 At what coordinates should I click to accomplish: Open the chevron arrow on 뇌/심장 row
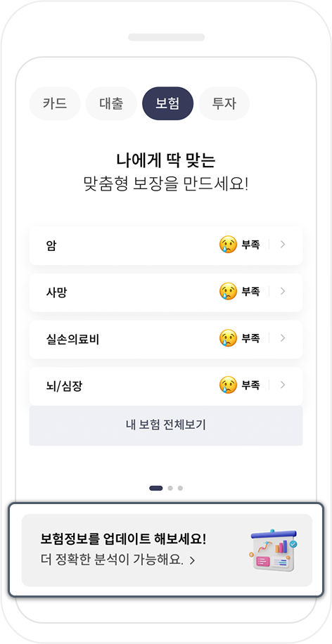(x=283, y=385)
